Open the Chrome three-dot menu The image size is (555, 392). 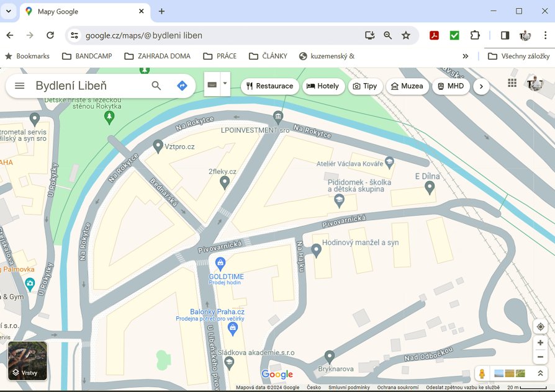click(x=545, y=35)
